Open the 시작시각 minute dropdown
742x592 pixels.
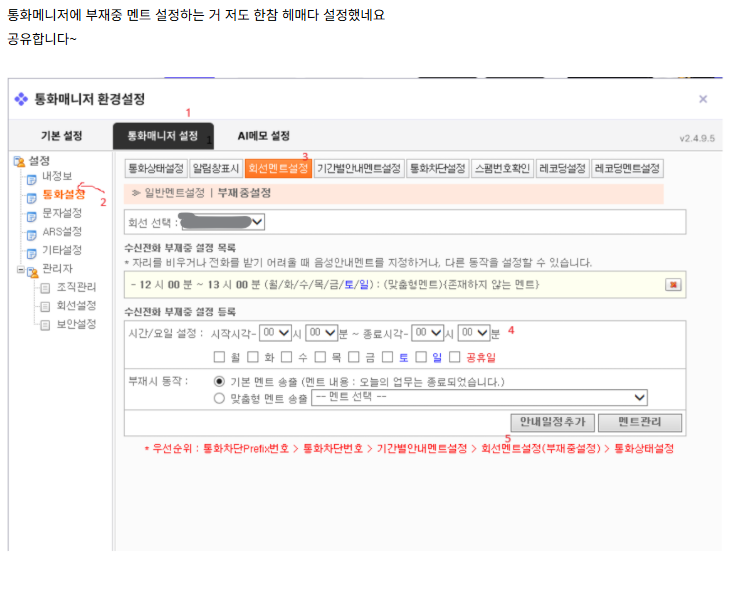coord(322,333)
